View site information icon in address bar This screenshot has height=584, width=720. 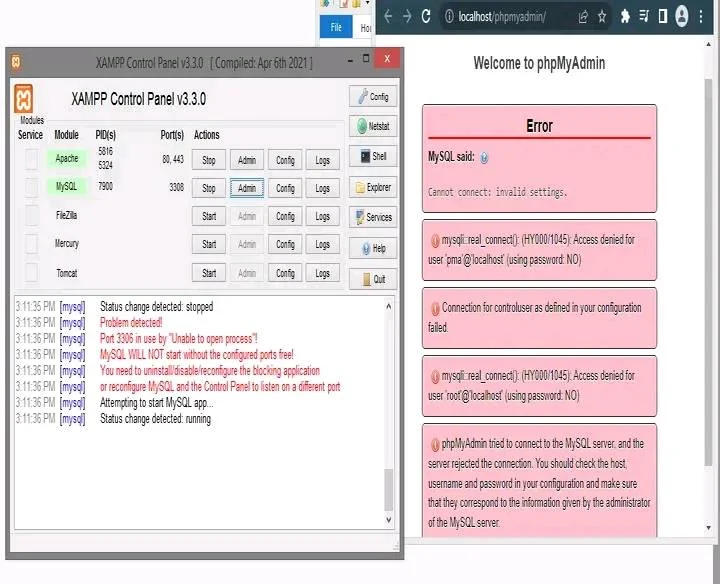point(449,17)
